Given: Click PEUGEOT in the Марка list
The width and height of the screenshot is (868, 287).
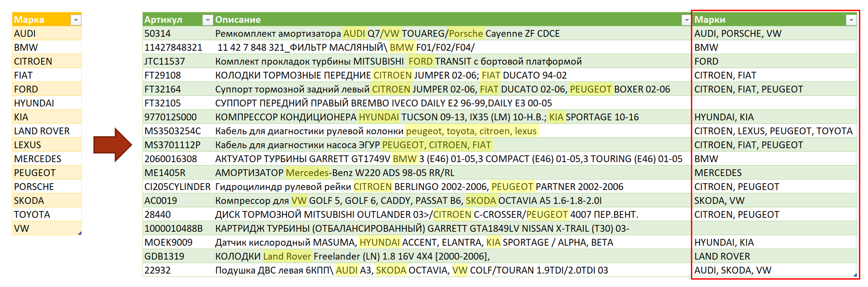Looking at the screenshot, I should pos(47,173).
